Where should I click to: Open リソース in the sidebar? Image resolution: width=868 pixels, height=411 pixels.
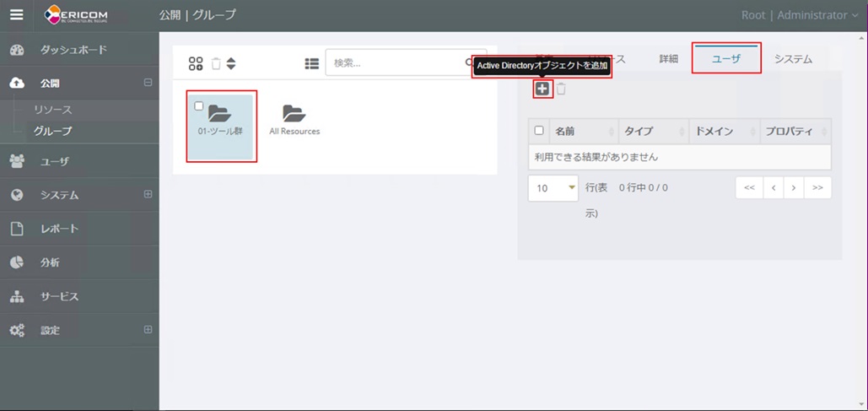click(x=52, y=110)
